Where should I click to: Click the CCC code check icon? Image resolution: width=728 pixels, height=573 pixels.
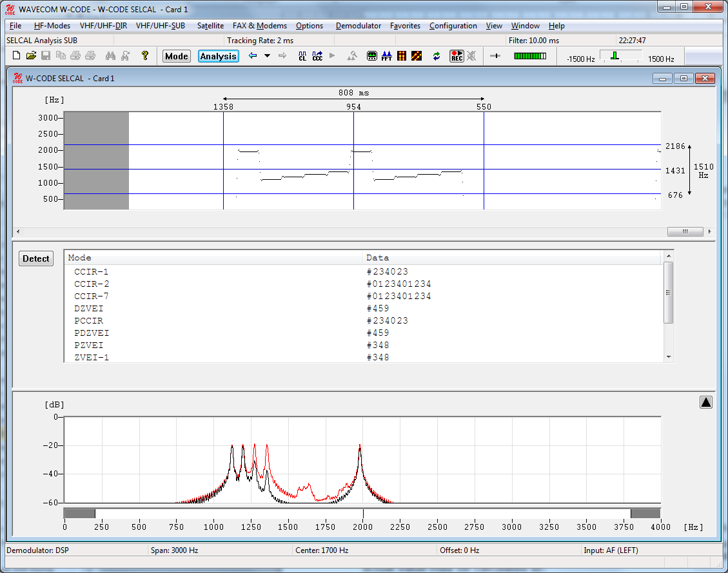point(317,56)
